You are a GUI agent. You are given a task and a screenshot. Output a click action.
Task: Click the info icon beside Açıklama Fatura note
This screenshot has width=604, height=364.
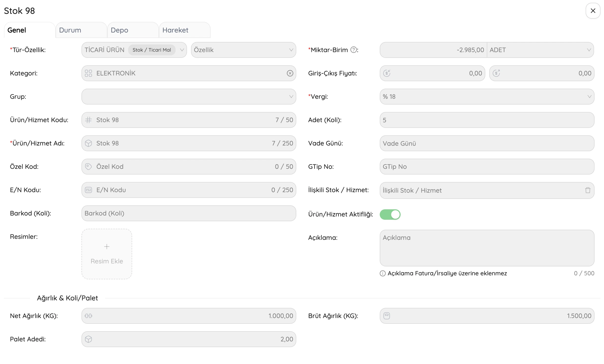[383, 273]
